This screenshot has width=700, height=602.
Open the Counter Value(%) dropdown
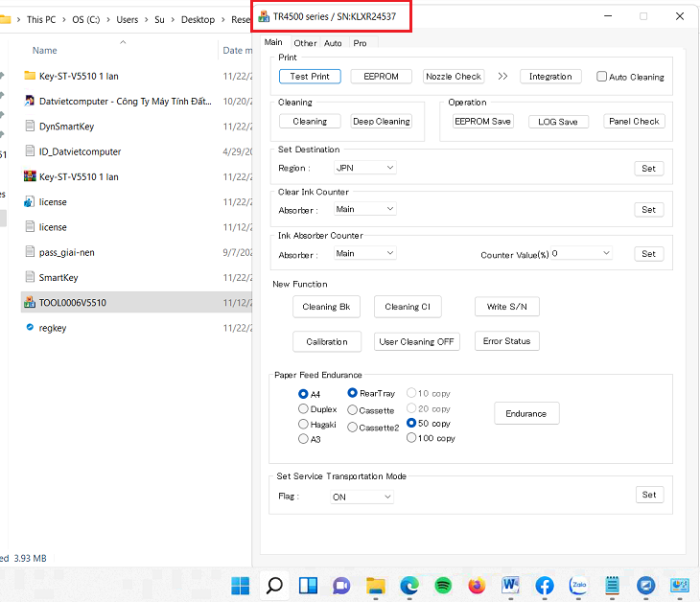click(581, 253)
